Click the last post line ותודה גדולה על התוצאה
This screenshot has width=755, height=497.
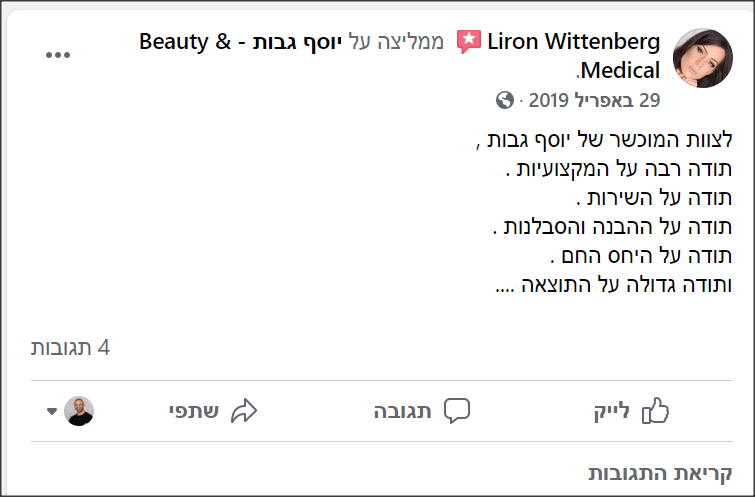pyautogui.click(x=614, y=285)
